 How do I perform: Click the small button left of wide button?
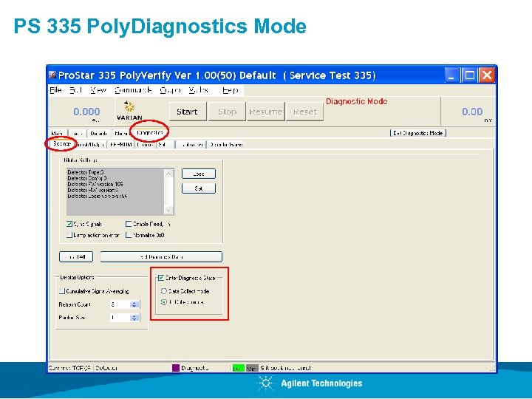pyautogui.click(x=76, y=257)
